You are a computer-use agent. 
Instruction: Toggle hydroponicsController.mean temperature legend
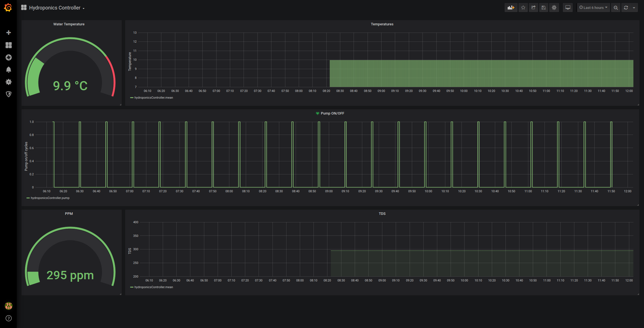(152, 98)
